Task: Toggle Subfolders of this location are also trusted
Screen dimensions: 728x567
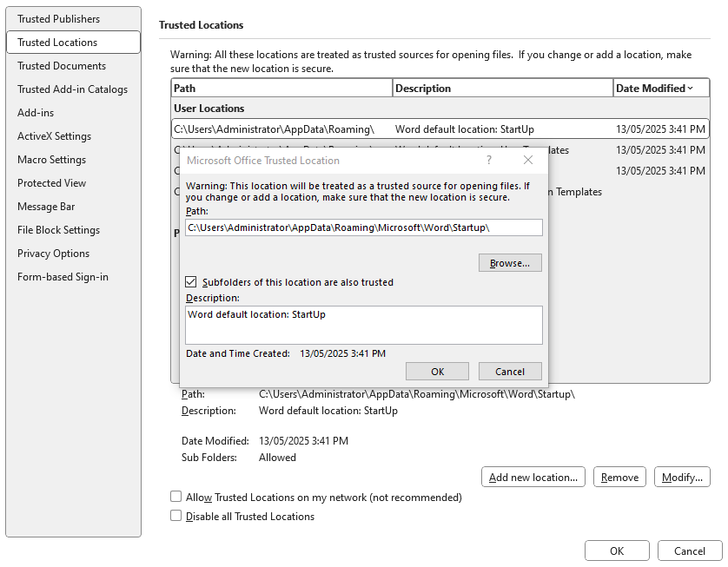Action: 191,282
